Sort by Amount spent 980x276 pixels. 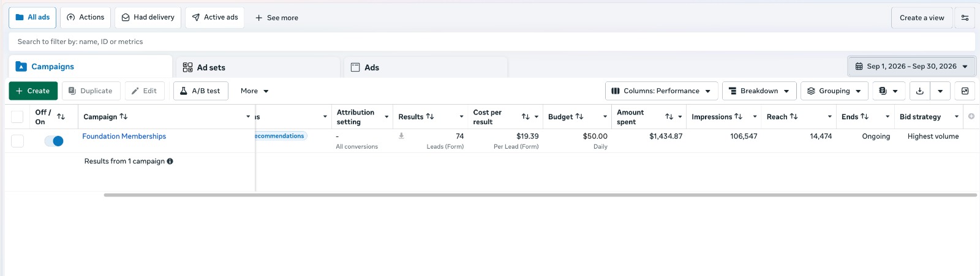point(669,116)
